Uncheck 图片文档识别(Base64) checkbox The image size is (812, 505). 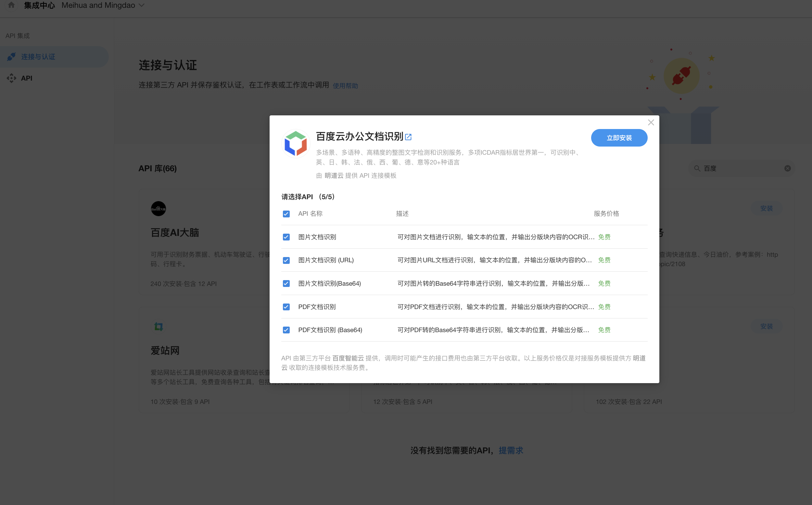point(286,284)
